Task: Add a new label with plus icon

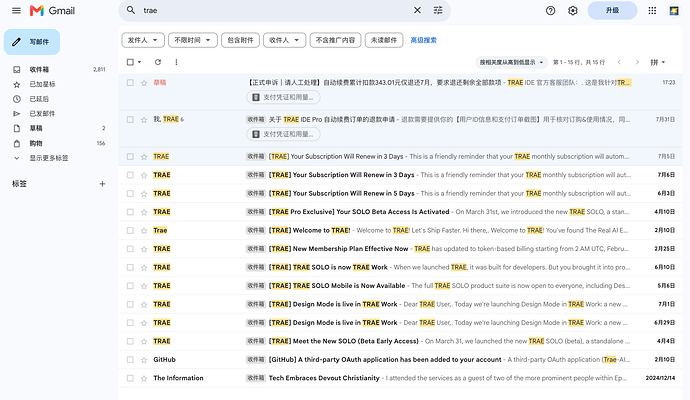Action: [x=102, y=184]
